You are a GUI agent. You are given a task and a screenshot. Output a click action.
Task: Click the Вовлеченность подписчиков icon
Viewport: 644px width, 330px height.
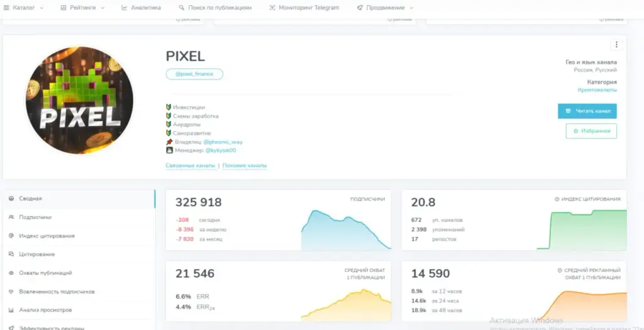click(11, 292)
